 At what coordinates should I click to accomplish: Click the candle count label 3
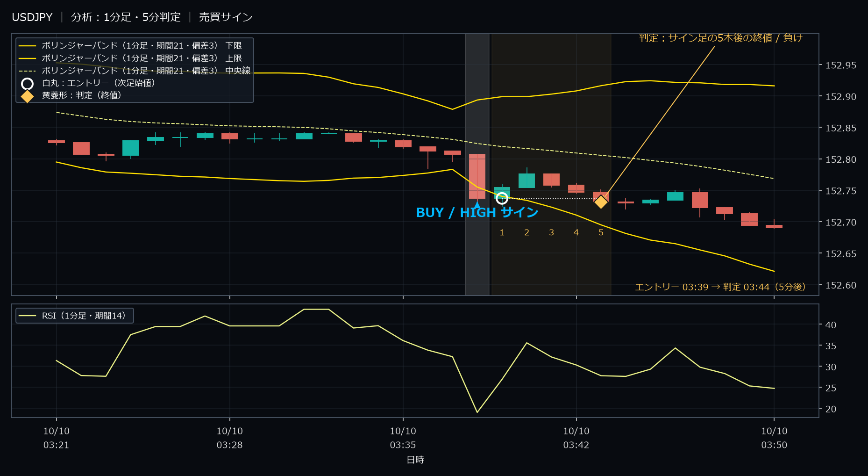click(x=551, y=232)
